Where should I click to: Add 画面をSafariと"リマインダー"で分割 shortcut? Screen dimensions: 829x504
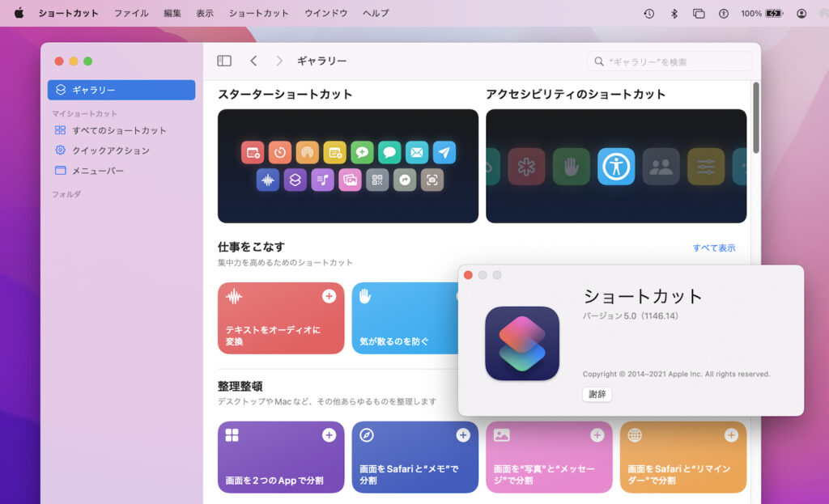click(x=730, y=435)
